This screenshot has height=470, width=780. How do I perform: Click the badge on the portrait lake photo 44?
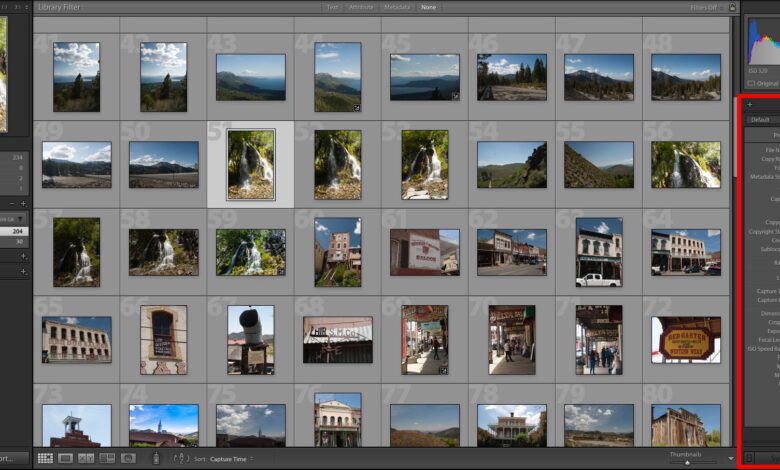pos(357,107)
